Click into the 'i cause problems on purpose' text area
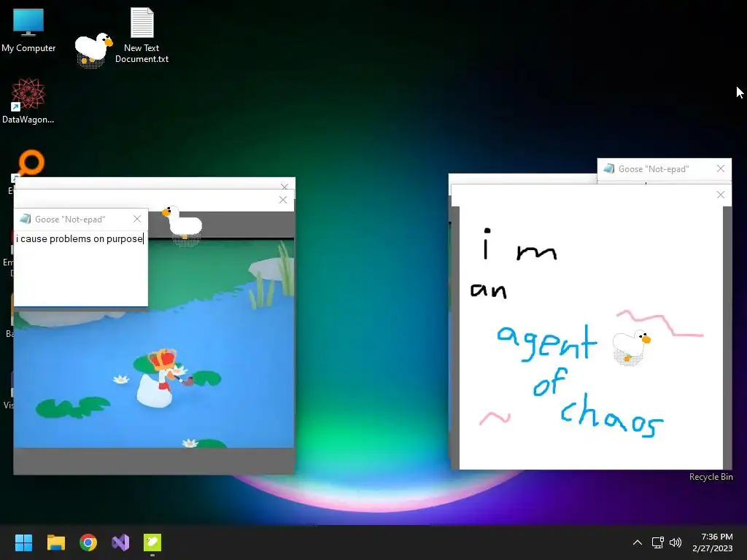Image resolution: width=747 pixels, height=560 pixels. click(80, 268)
